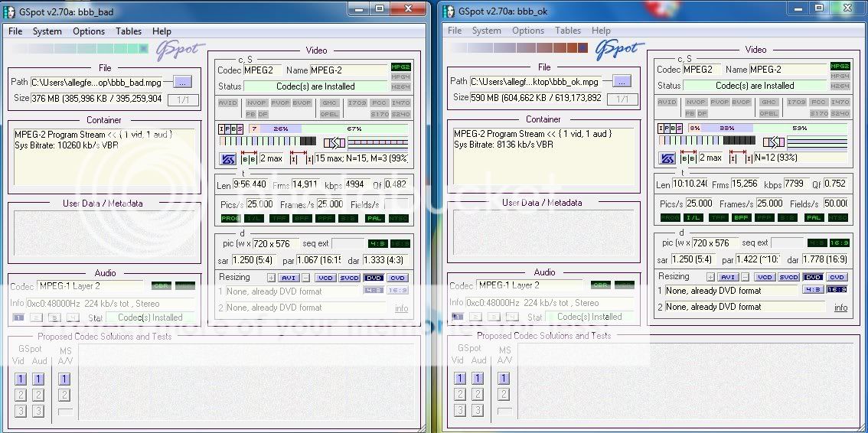Click the GSpot logo in bbb_ok window
This screenshot has height=433, width=868.
(x=617, y=50)
